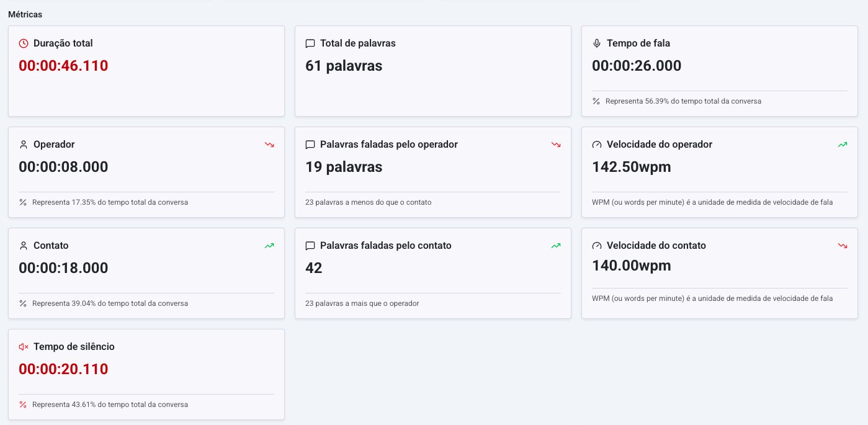The image size is (868, 425).
Task: Select the person icon beside Contato
Action: click(x=24, y=246)
